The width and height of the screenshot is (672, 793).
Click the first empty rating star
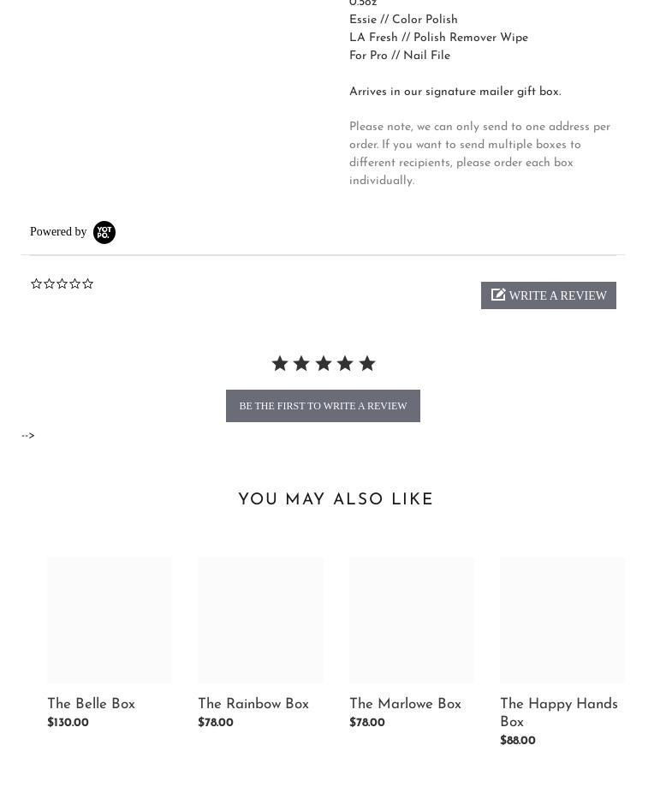pyautogui.click(x=36, y=283)
